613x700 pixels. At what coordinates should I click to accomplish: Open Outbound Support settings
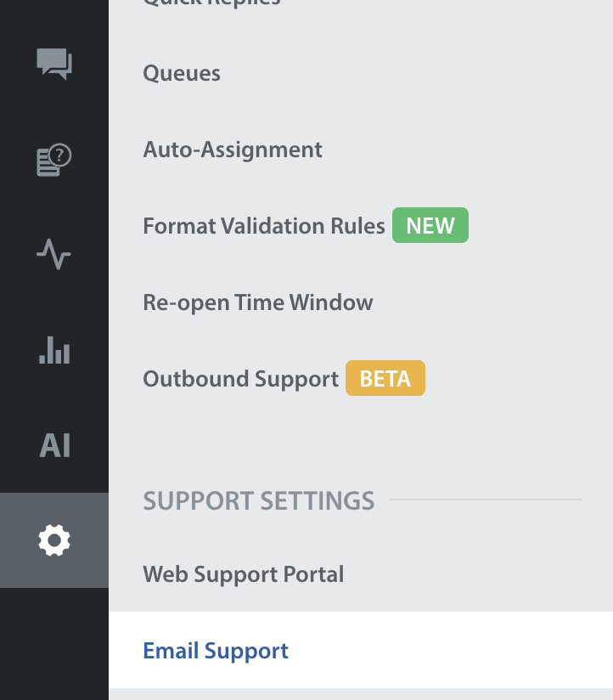240,379
